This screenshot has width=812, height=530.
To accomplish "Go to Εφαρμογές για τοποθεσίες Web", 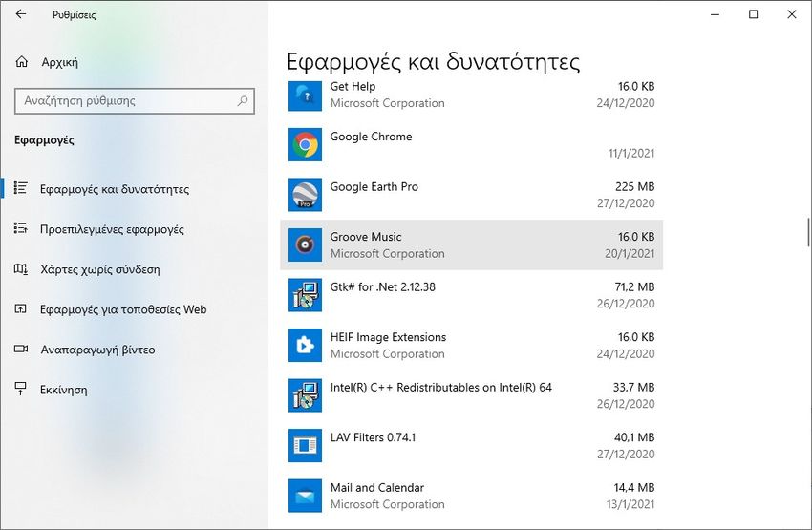I will click(123, 309).
